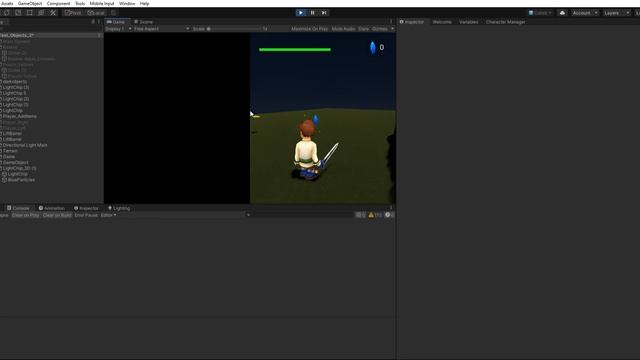Open the Display 1 dropdown

(118, 29)
